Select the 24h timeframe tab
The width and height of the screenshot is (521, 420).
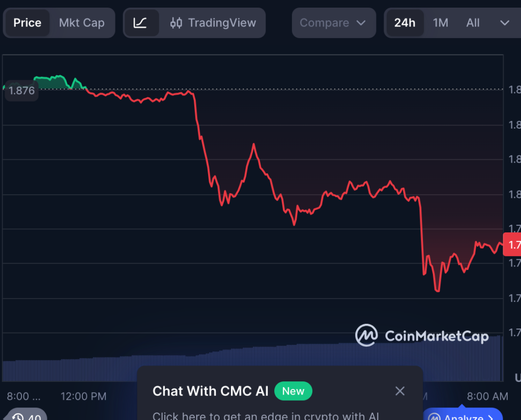point(405,22)
